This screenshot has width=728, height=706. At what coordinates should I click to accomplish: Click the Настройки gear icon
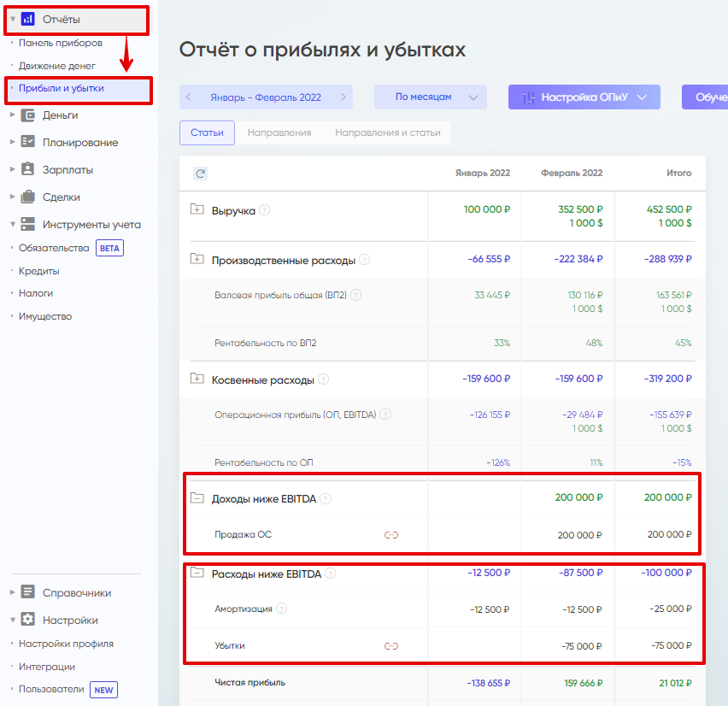28,620
